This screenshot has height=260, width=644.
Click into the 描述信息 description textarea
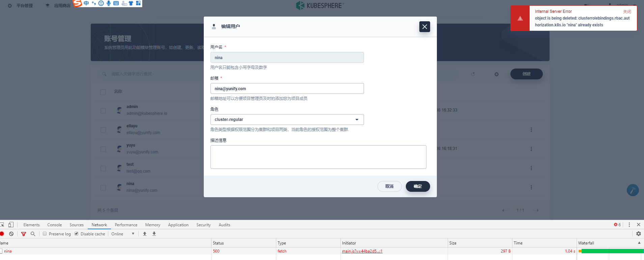pyautogui.click(x=318, y=157)
